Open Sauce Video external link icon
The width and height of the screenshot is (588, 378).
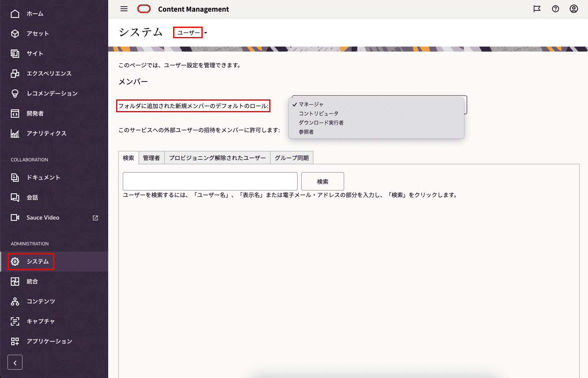point(95,218)
